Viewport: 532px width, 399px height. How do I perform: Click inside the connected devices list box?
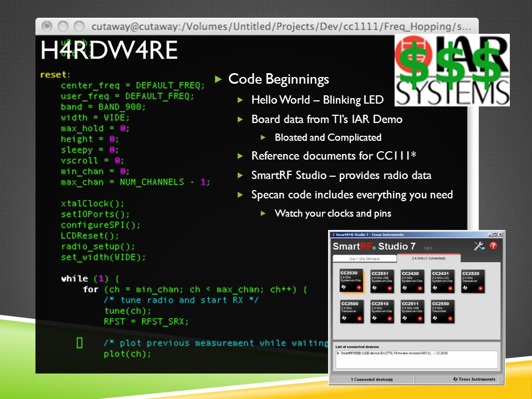coord(417,359)
